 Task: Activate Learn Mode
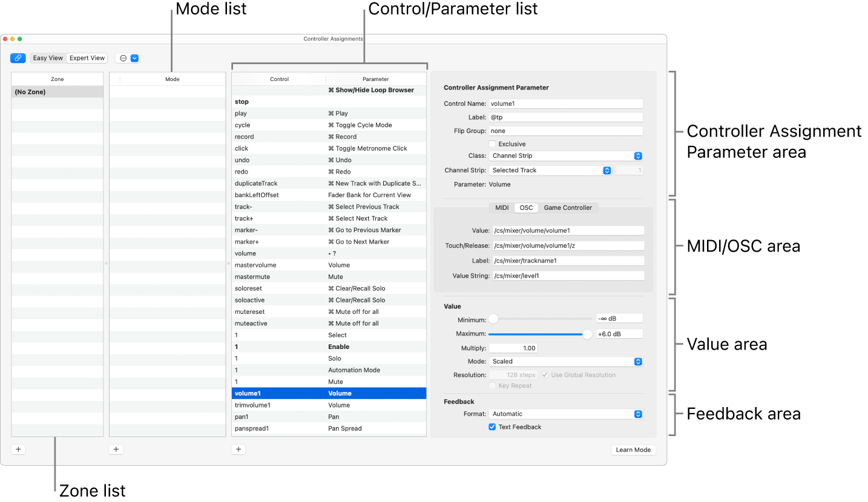point(633,449)
